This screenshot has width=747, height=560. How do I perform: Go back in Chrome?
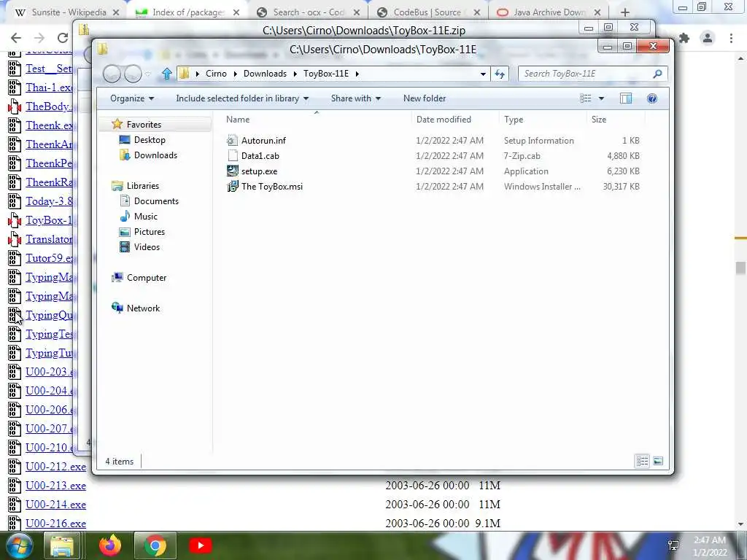16,38
